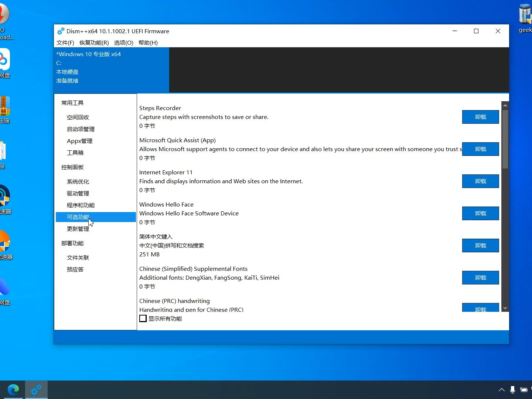The height and width of the screenshot is (399, 532).
Task: Click the 控制面板 section header
Action: (x=72, y=167)
